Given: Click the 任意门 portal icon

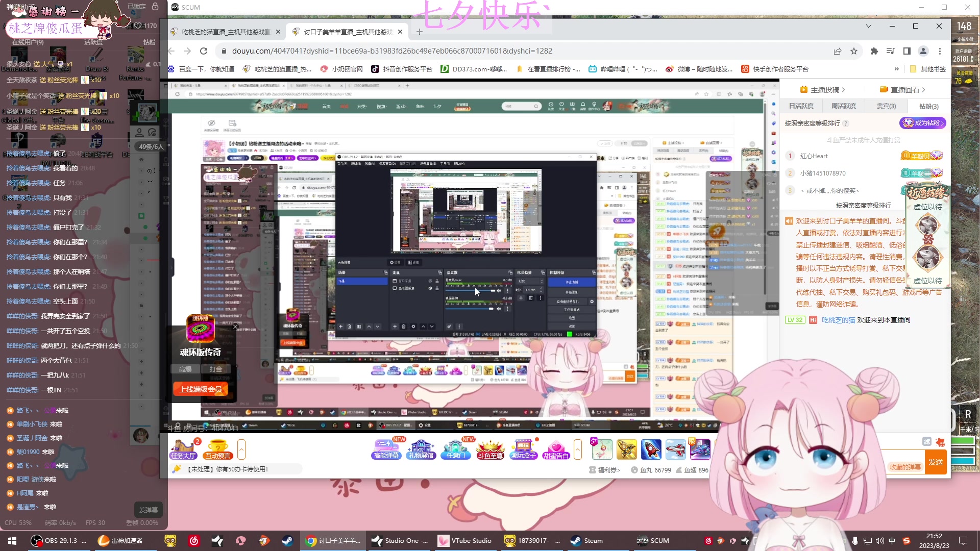Looking at the screenshot, I should (x=455, y=449).
